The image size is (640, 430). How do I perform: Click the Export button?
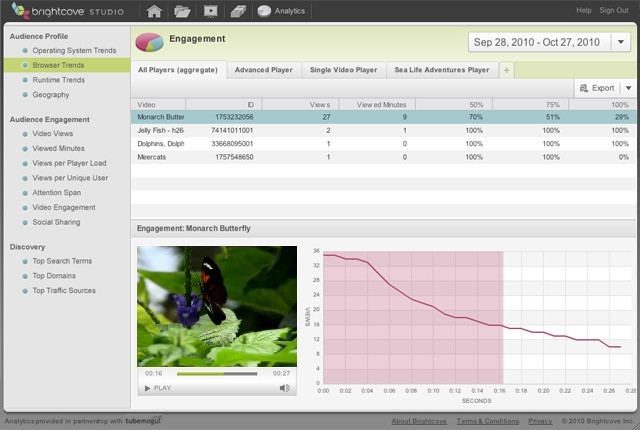click(597, 88)
